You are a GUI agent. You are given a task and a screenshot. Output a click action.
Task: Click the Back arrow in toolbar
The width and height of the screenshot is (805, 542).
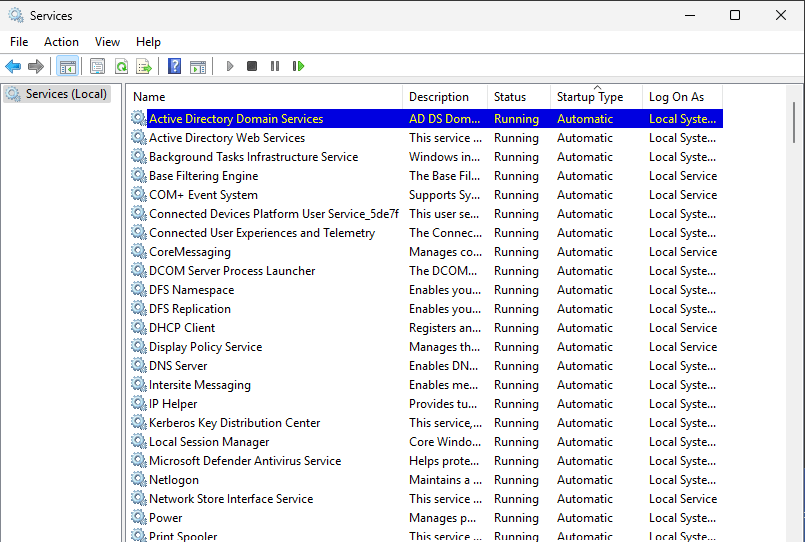[13, 66]
